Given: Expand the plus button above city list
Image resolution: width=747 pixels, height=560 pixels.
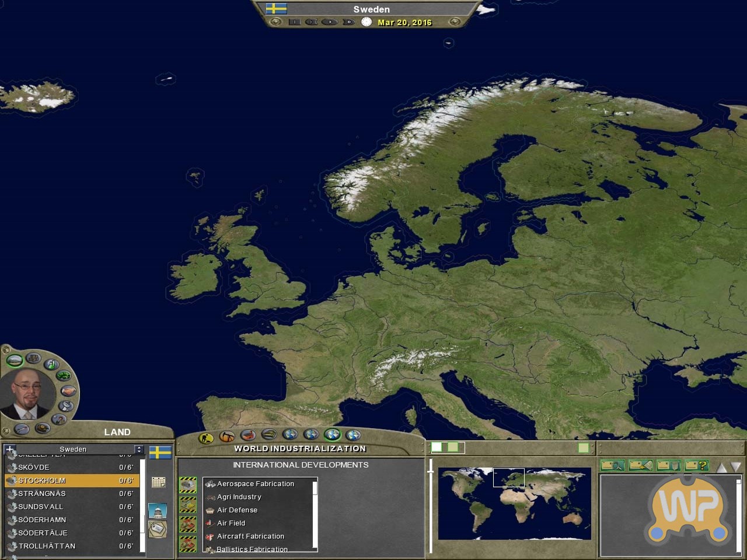Looking at the screenshot, I should (9, 449).
